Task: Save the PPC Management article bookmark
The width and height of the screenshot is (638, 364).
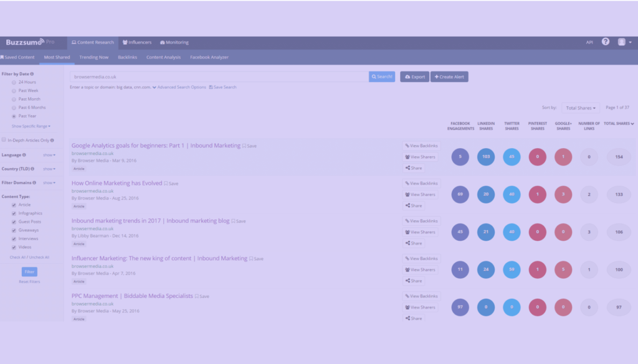Action: pos(202,296)
